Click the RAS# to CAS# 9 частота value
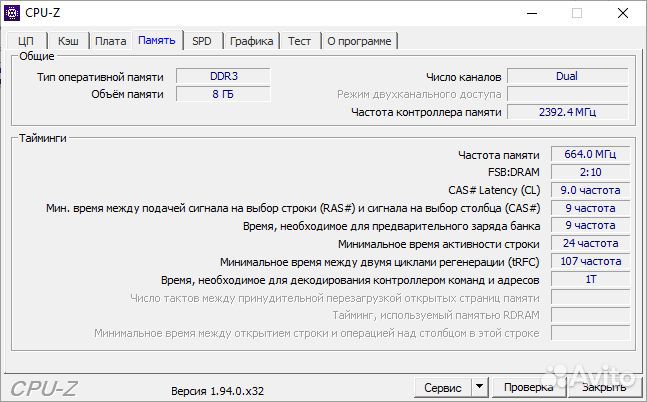 point(590,208)
